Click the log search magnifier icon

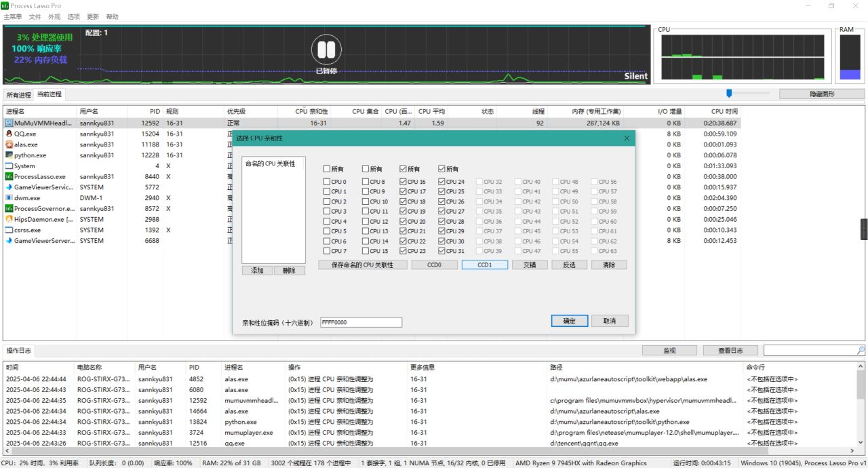pyautogui.click(x=861, y=351)
